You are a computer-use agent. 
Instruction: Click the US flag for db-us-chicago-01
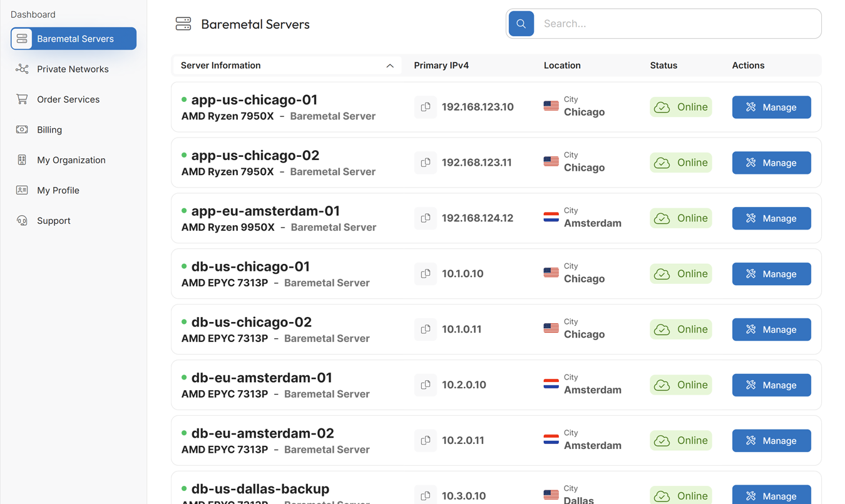[x=551, y=273]
